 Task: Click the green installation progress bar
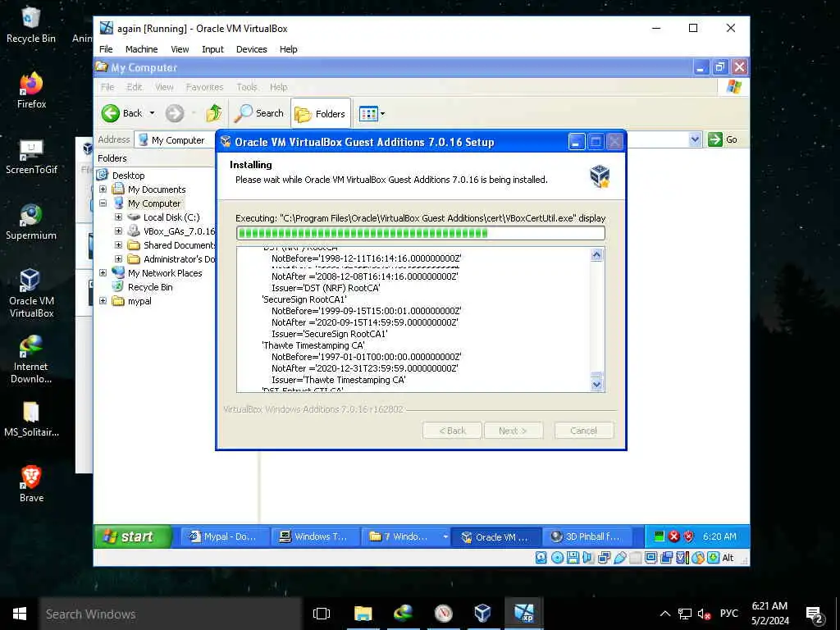pos(421,233)
